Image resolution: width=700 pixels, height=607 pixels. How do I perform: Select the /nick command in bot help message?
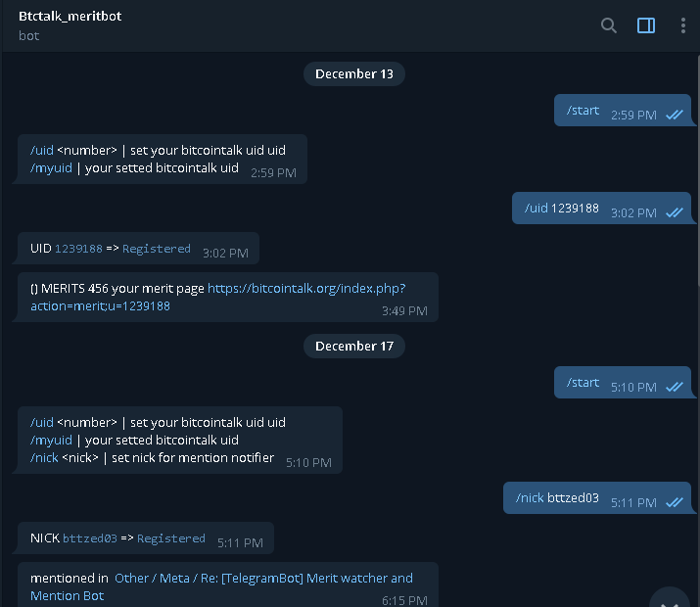[44, 458]
